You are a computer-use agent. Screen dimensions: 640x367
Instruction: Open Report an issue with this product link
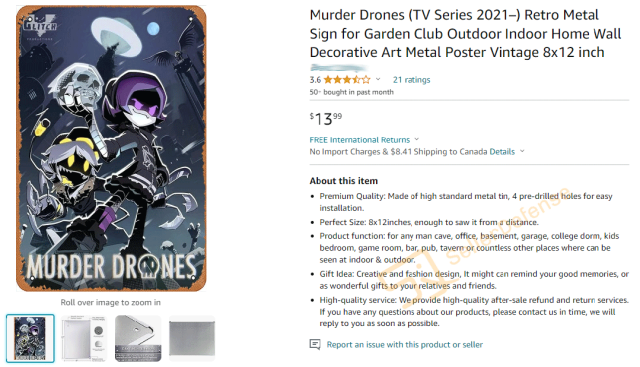pyautogui.click(x=404, y=345)
